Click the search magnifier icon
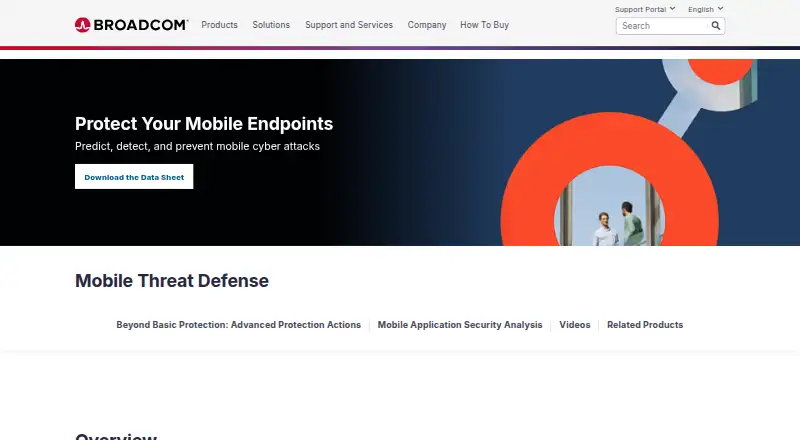The width and height of the screenshot is (800, 440). 716,26
